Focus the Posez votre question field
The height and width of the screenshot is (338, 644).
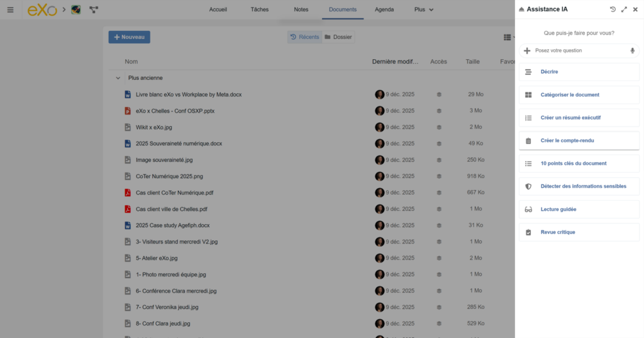point(579,50)
